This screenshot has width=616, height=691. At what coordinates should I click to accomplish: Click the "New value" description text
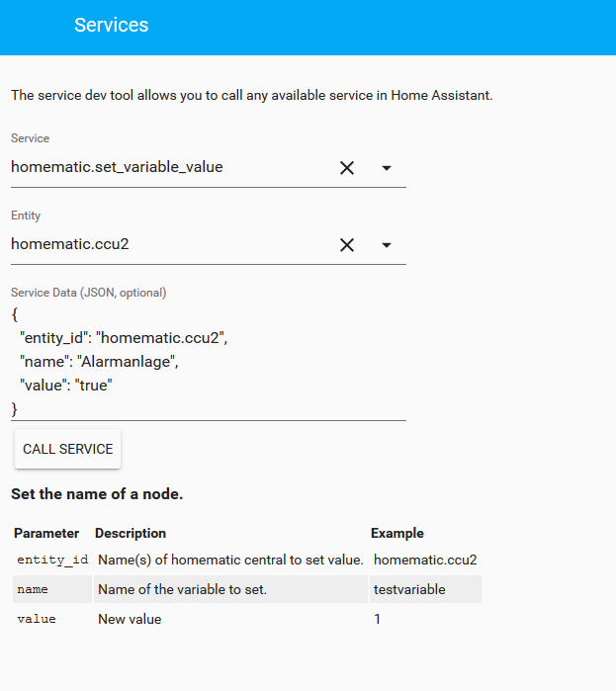tap(130, 620)
